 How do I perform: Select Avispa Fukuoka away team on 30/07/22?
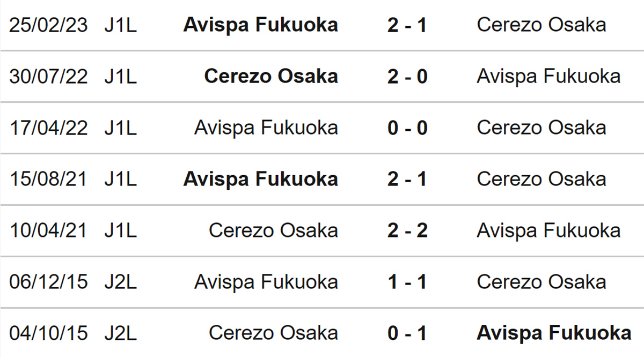[548, 76]
